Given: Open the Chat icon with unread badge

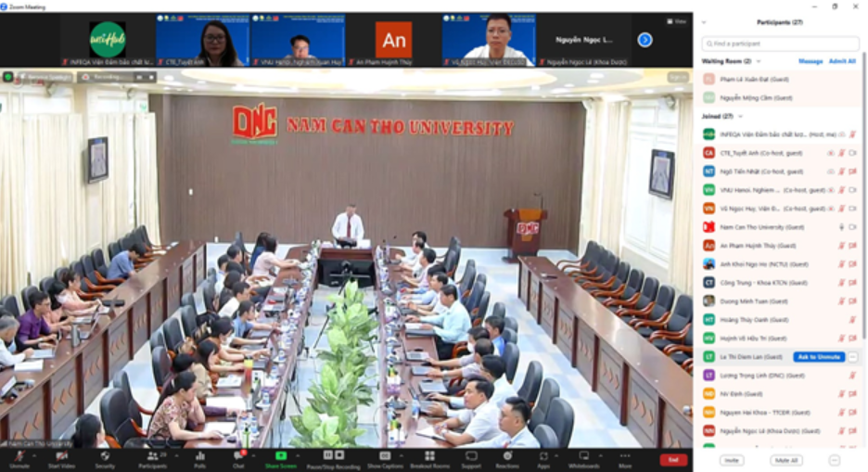Looking at the screenshot, I should click(239, 459).
